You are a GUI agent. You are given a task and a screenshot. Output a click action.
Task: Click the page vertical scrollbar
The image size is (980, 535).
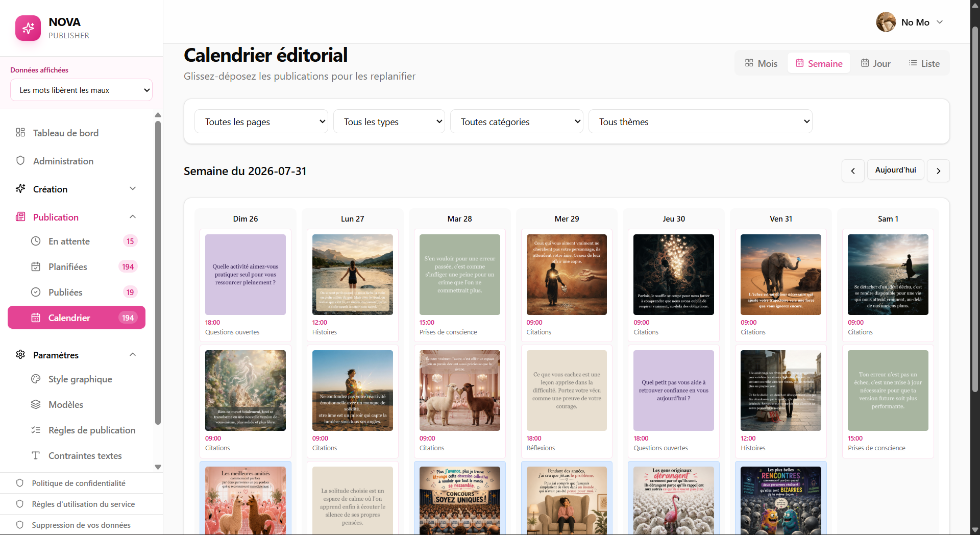(x=975, y=209)
